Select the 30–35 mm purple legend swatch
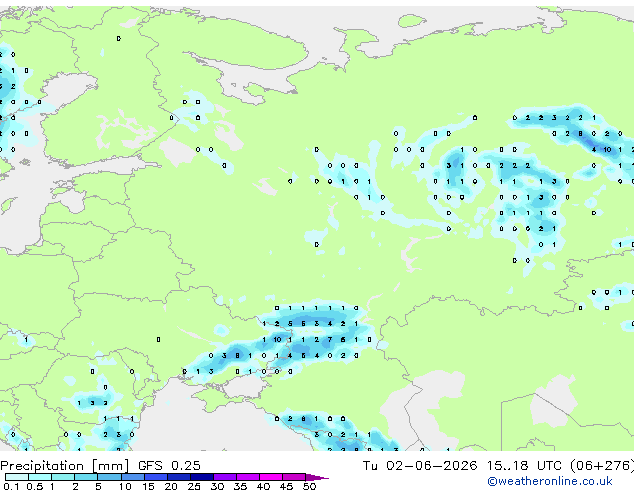The image size is (634, 490). [224, 477]
